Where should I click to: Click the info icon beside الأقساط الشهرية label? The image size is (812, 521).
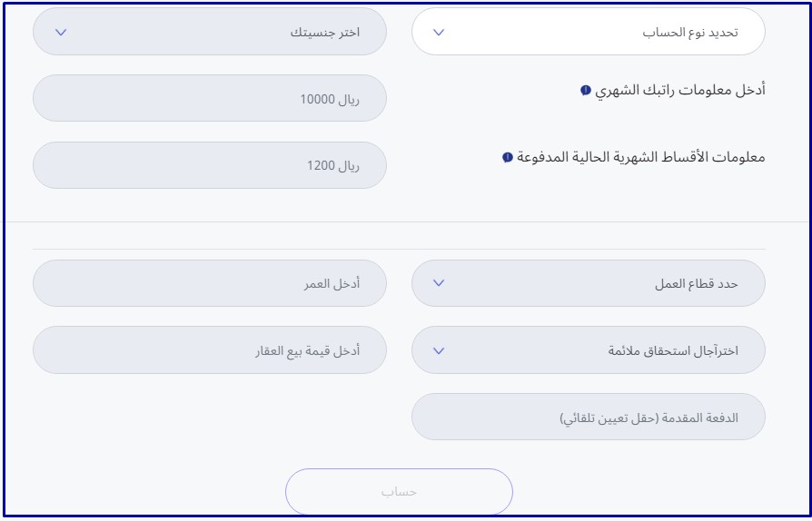(508, 157)
